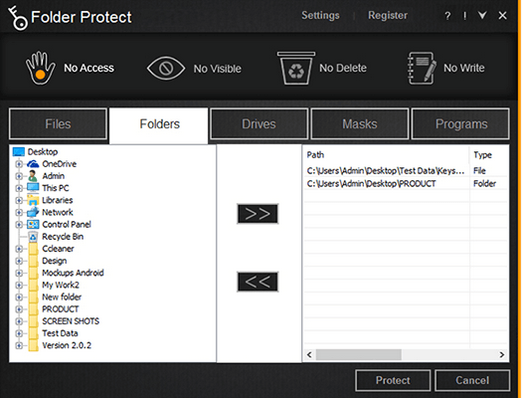522x398 pixels.
Task: Select New folder in the tree
Action: (62, 297)
